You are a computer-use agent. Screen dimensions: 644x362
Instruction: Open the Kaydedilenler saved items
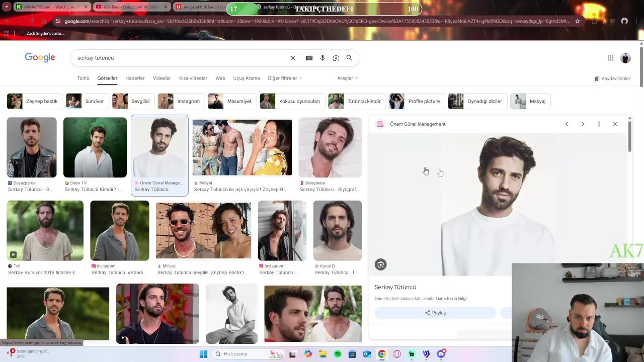click(612, 78)
